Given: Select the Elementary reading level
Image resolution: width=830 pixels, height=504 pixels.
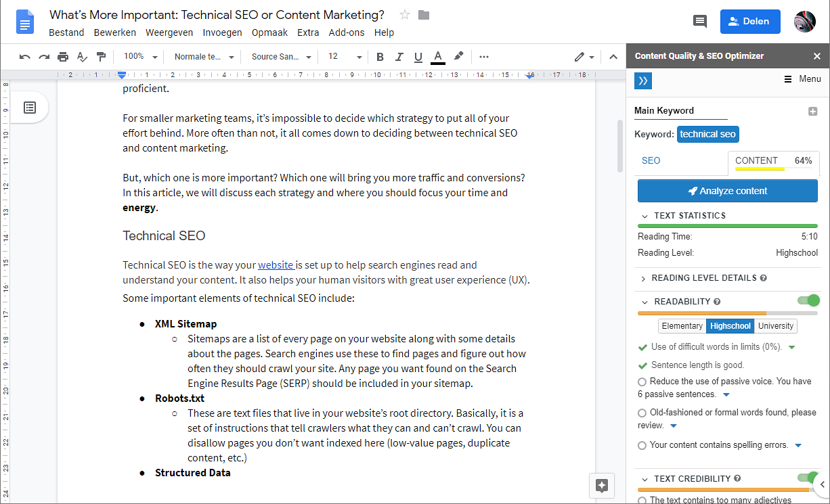Looking at the screenshot, I should (x=682, y=326).
